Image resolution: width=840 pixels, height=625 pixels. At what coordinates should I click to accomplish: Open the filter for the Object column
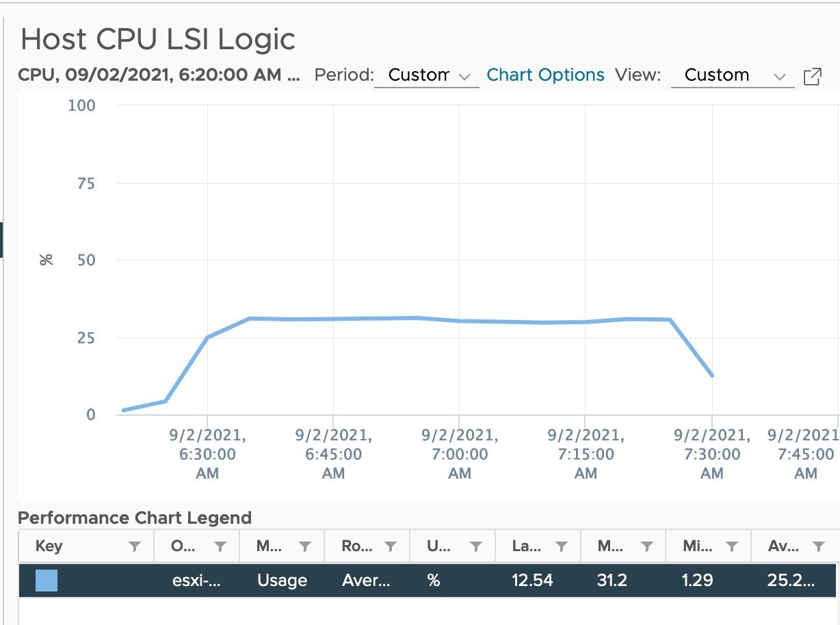[x=220, y=546]
